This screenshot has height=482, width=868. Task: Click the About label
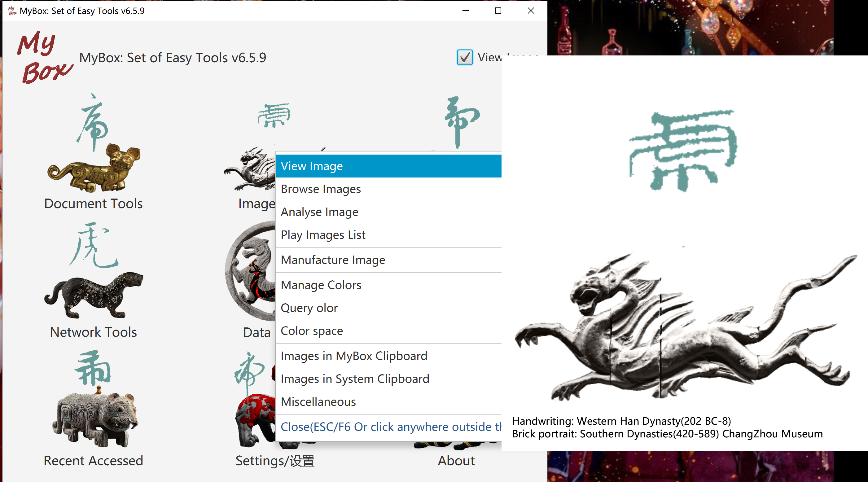(x=456, y=460)
